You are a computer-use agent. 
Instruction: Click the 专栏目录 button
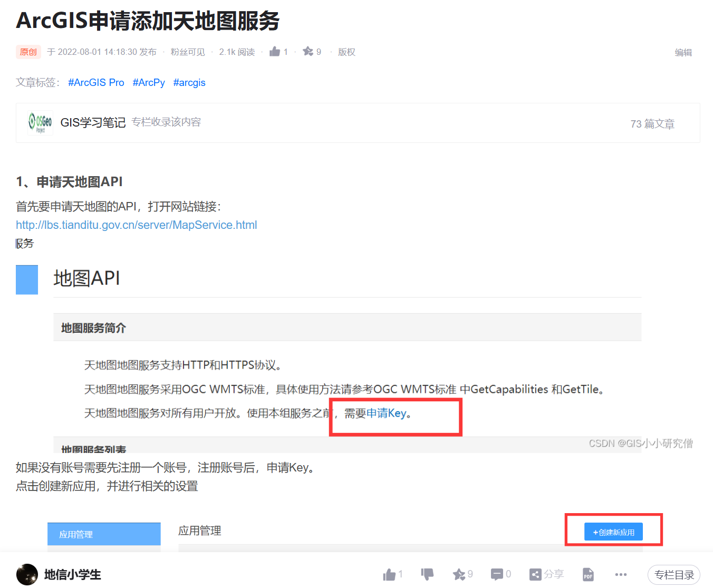point(674,575)
